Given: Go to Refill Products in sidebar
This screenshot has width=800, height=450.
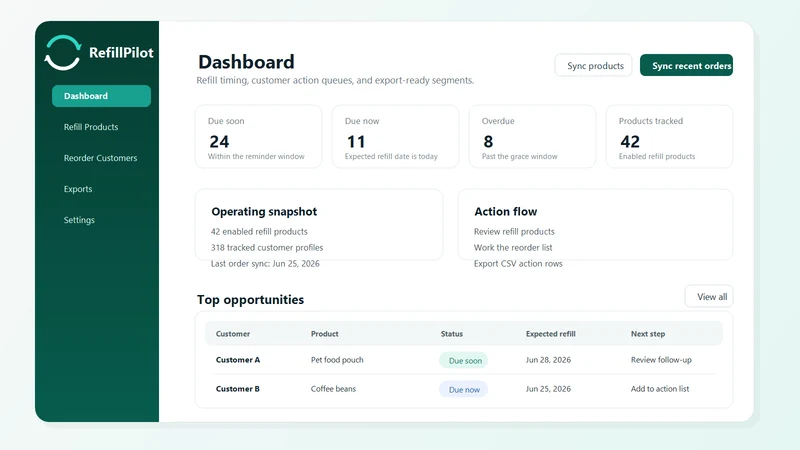Looking at the screenshot, I should pyautogui.click(x=91, y=127).
